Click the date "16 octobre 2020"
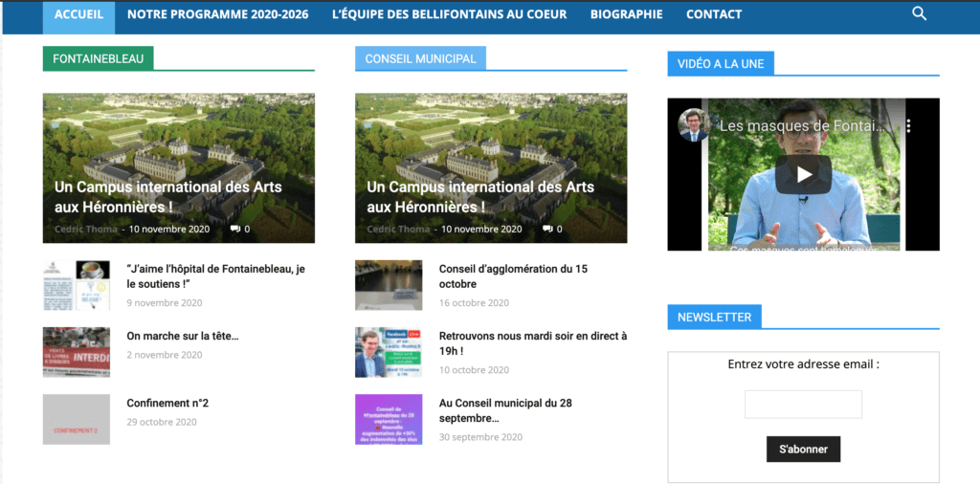 [x=474, y=303]
